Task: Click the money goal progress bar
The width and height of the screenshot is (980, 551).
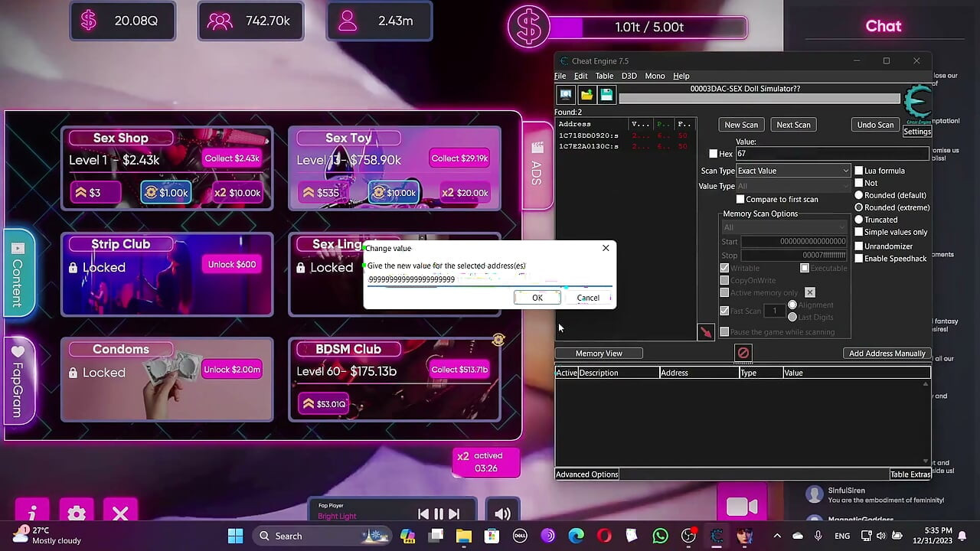Action: click(648, 28)
